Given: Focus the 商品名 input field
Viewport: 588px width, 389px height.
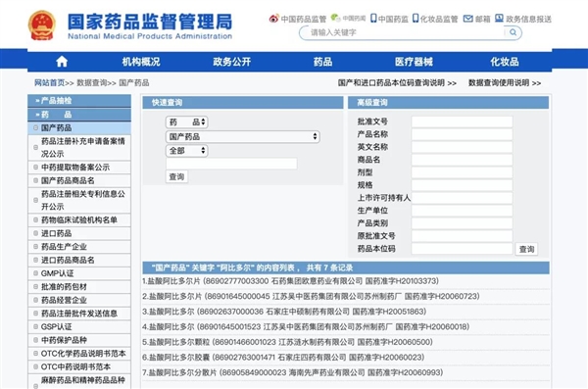Looking at the screenshot, I should [x=462, y=160].
